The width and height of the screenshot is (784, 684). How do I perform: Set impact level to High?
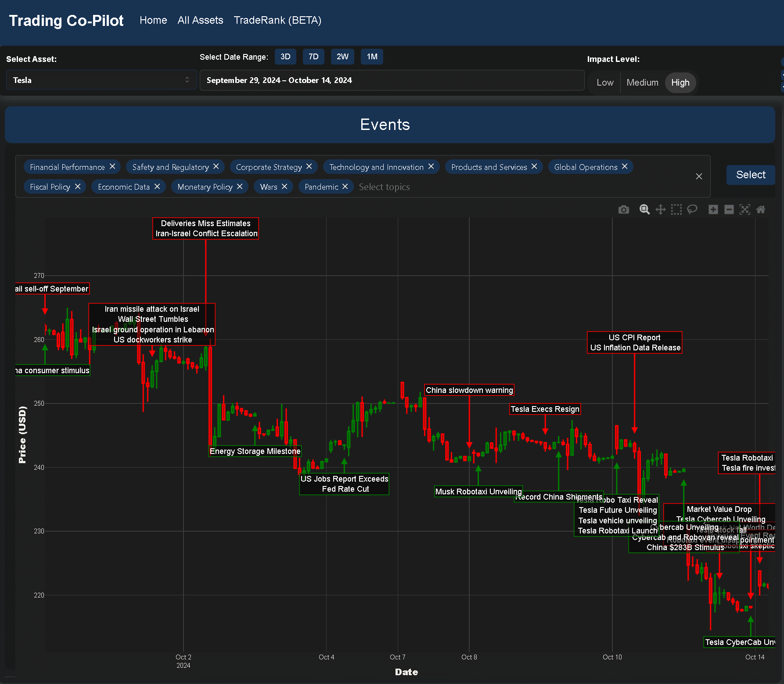680,83
